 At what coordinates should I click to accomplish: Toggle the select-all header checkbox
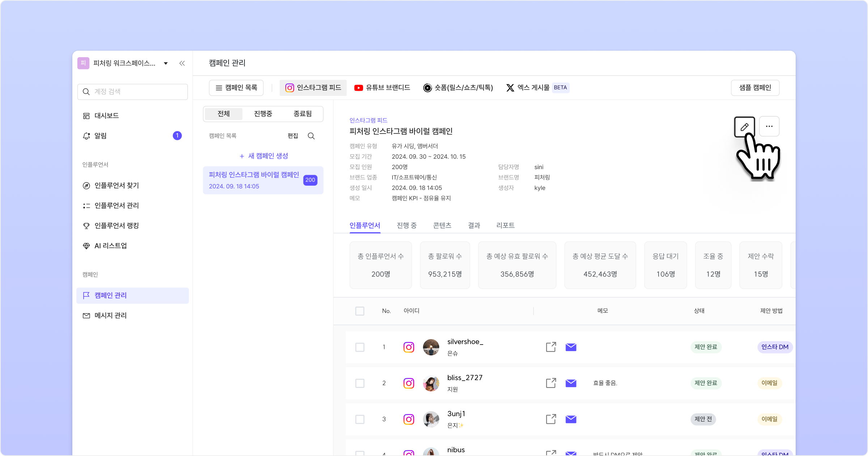pos(359,311)
